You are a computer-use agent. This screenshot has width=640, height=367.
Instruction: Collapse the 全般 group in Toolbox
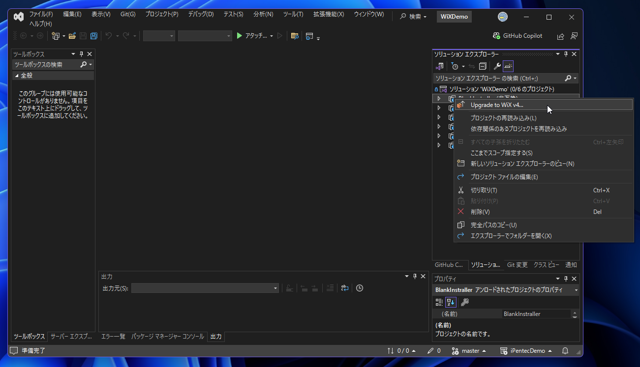pos(17,76)
